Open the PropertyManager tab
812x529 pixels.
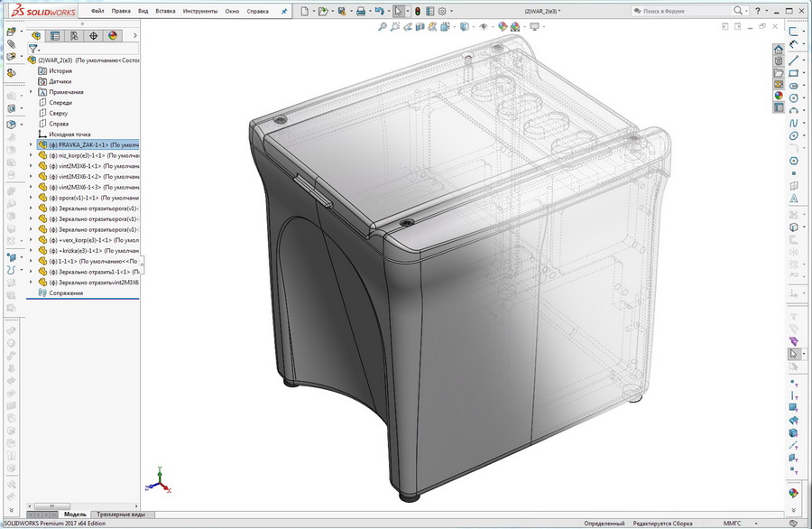[55, 35]
